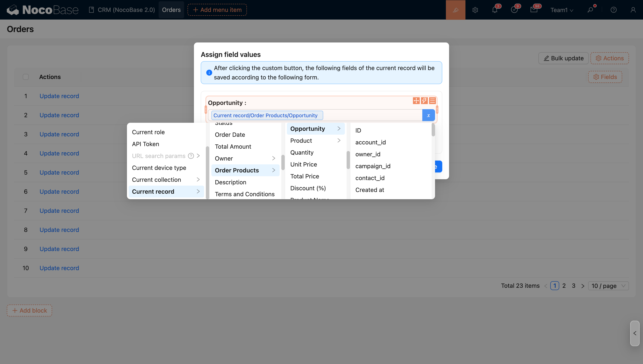Switch to the Orders menu tab
643x364 pixels.
[x=171, y=10]
